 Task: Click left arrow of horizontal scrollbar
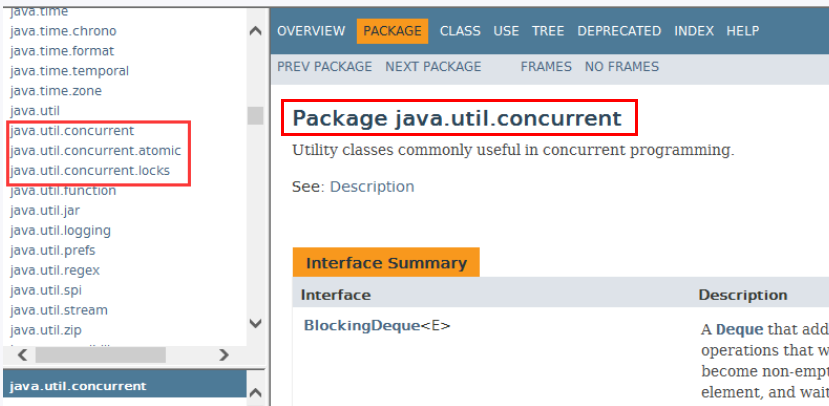click(22, 355)
